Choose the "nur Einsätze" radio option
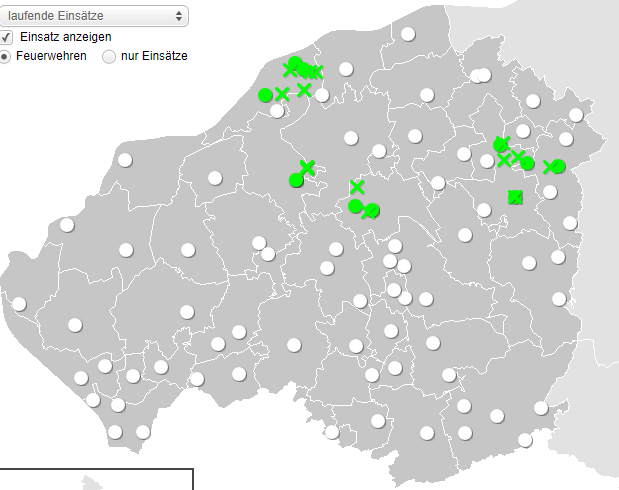 [x=110, y=57]
